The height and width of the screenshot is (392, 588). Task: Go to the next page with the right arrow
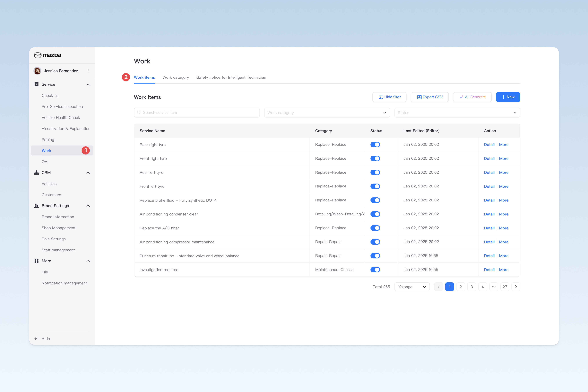pyautogui.click(x=516, y=287)
